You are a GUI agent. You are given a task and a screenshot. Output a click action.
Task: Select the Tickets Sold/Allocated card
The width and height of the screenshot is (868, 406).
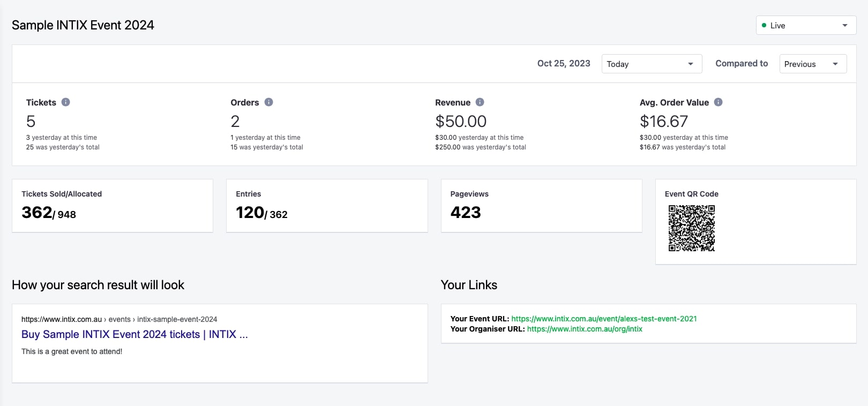point(113,206)
